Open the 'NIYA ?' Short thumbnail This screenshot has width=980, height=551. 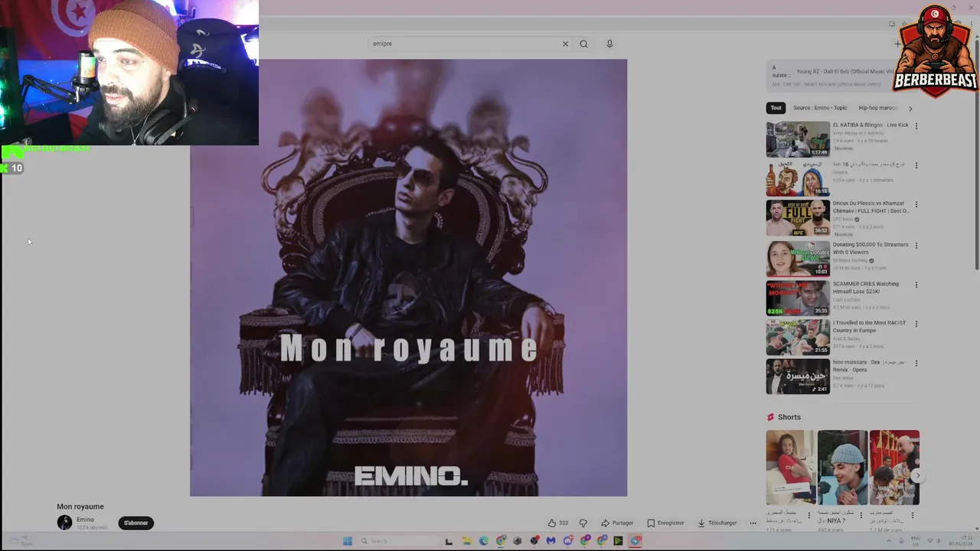point(842,467)
